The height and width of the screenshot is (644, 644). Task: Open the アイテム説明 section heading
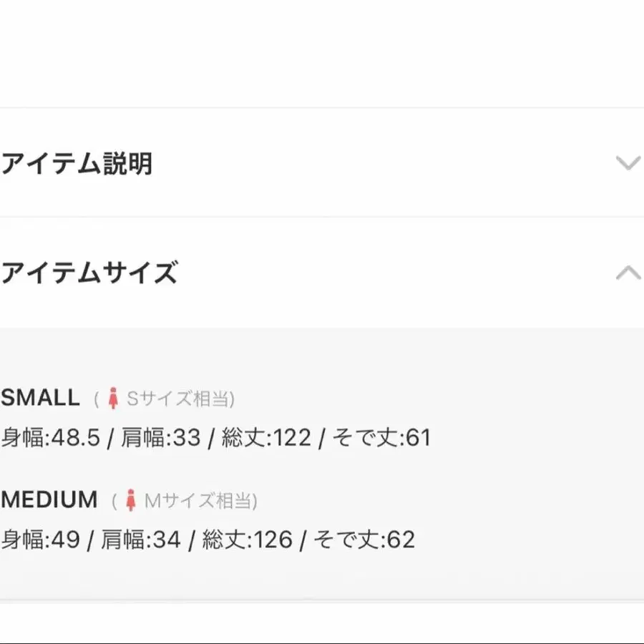tap(77, 164)
